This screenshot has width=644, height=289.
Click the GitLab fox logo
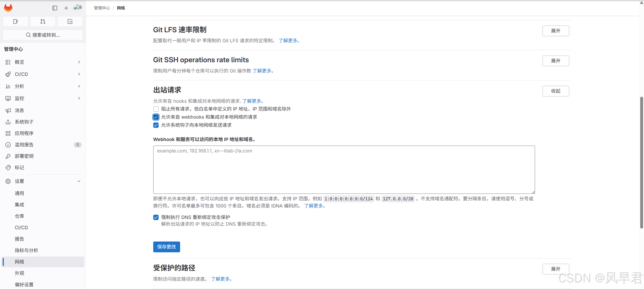point(8,8)
